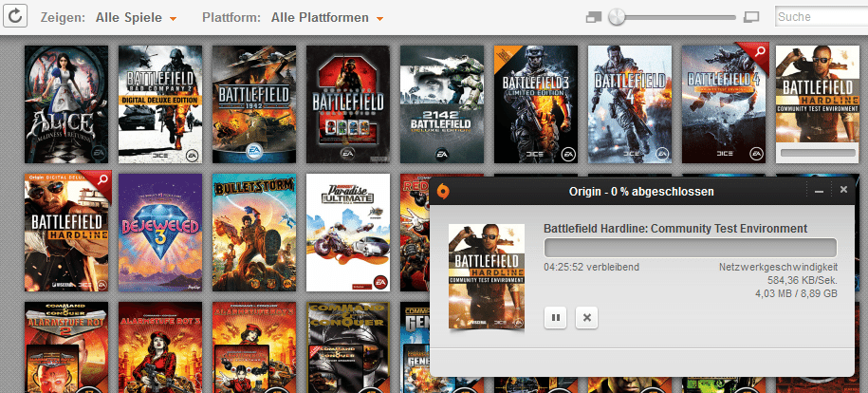This screenshot has width=868, height=393.
Task: Click magnifier badge on Battlefield 4 Premium tile
Action: pos(756,55)
